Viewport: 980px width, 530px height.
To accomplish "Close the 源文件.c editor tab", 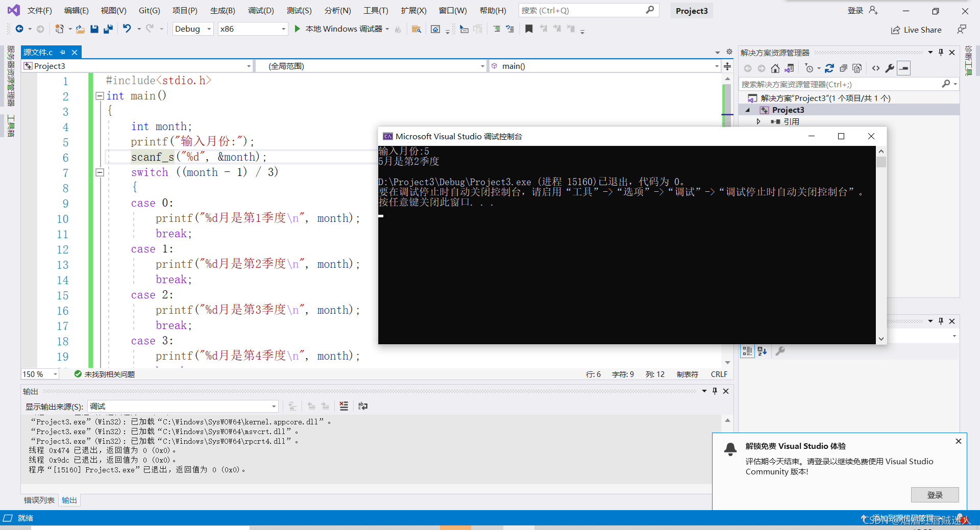I will (x=75, y=52).
